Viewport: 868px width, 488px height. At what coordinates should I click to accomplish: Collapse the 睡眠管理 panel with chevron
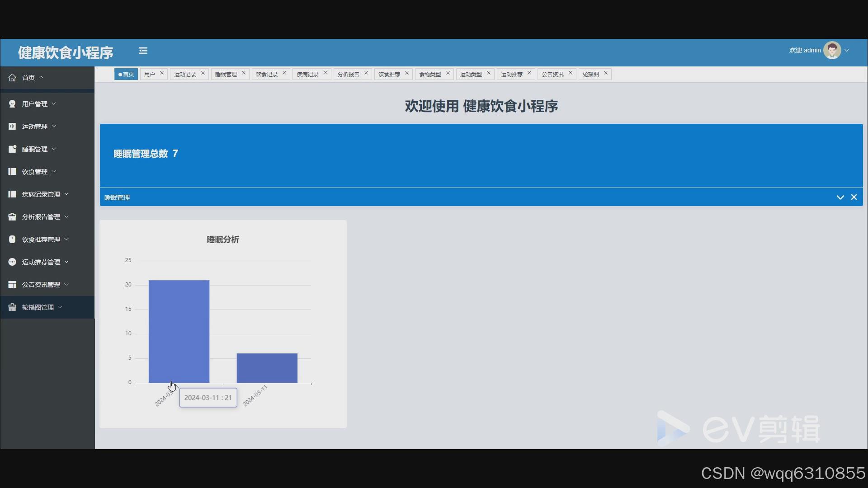[840, 197]
